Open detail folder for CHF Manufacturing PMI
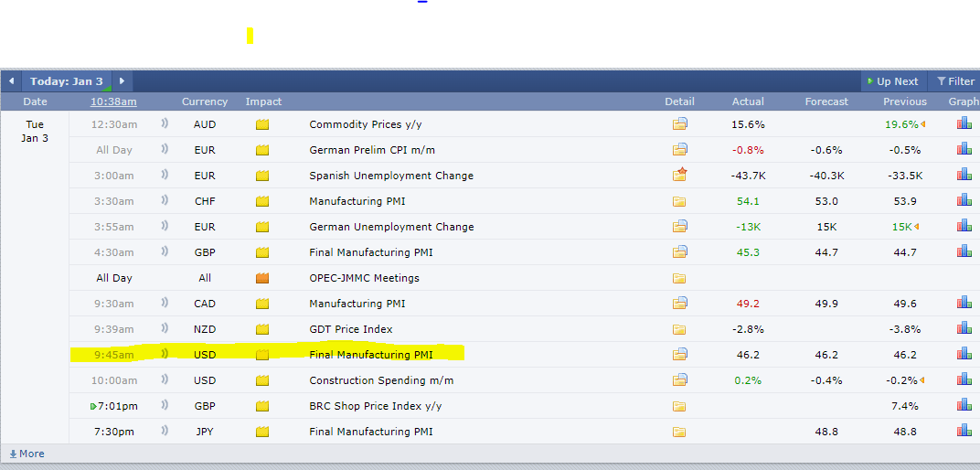This screenshot has height=470, width=980. (678, 201)
